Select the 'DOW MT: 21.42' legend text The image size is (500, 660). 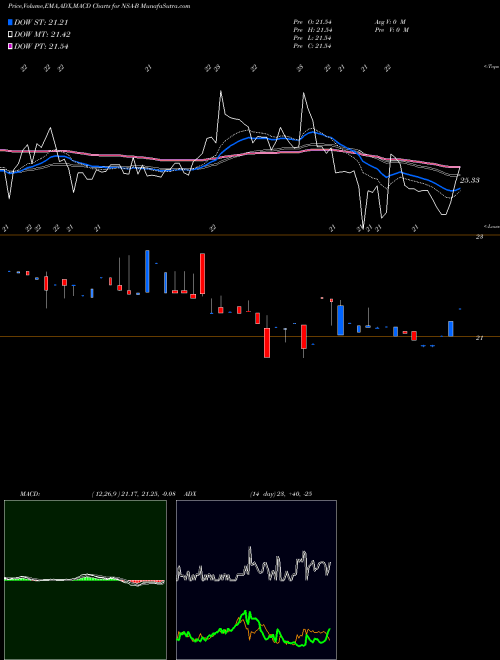pyautogui.click(x=42, y=35)
